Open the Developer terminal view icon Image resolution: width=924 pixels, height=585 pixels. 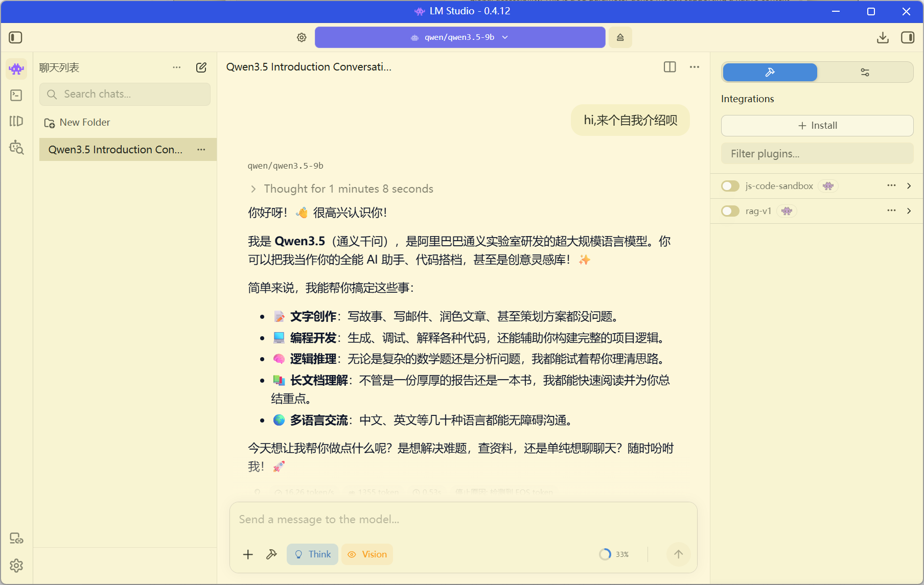point(16,95)
